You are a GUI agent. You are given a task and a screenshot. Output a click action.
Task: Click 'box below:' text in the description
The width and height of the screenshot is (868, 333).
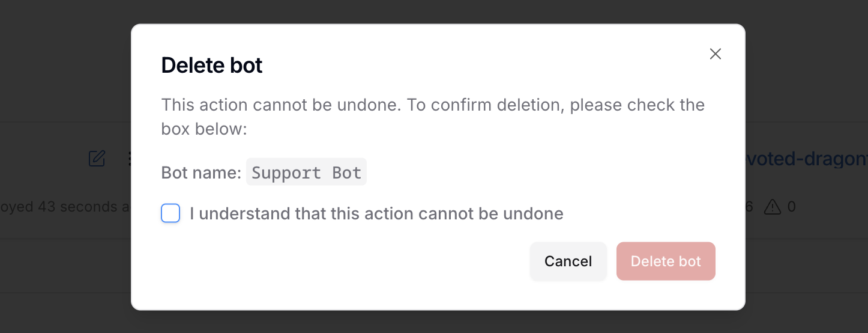tap(204, 129)
